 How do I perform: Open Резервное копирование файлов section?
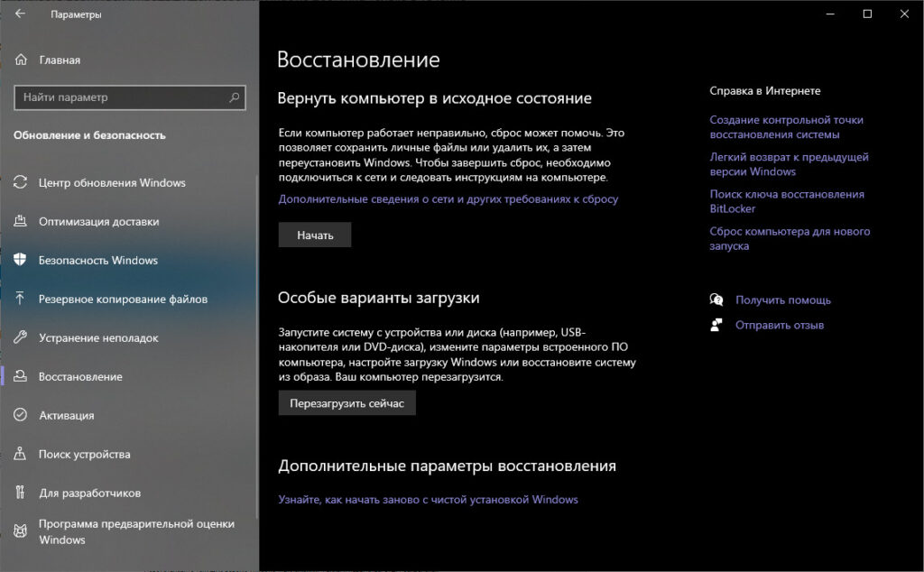point(123,299)
